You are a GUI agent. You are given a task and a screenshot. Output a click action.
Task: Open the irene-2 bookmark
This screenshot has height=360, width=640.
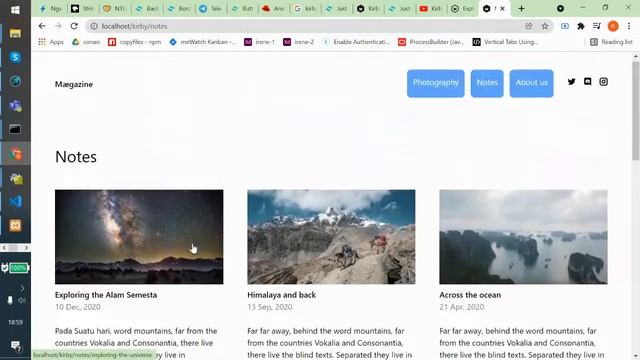[x=299, y=42]
